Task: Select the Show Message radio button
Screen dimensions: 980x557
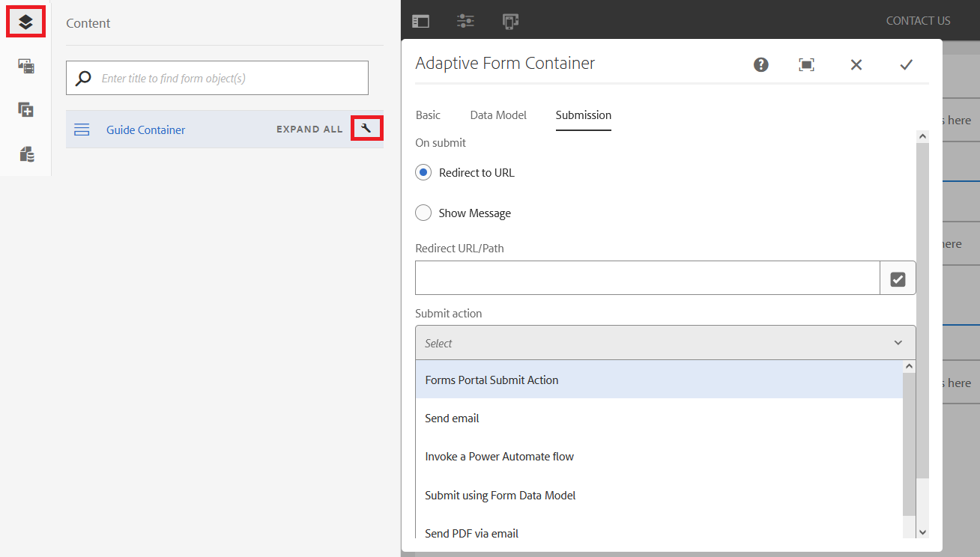Action: click(x=423, y=213)
